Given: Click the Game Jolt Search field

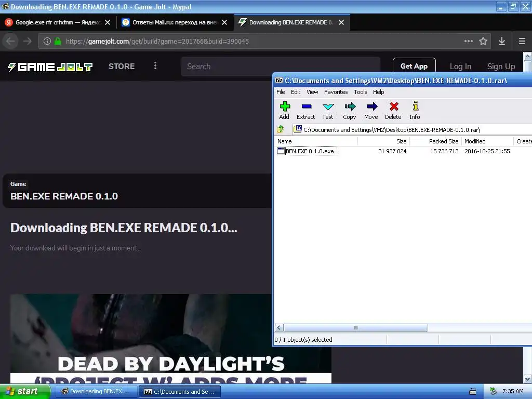Looking at the screenshot, I should (280, 66).
